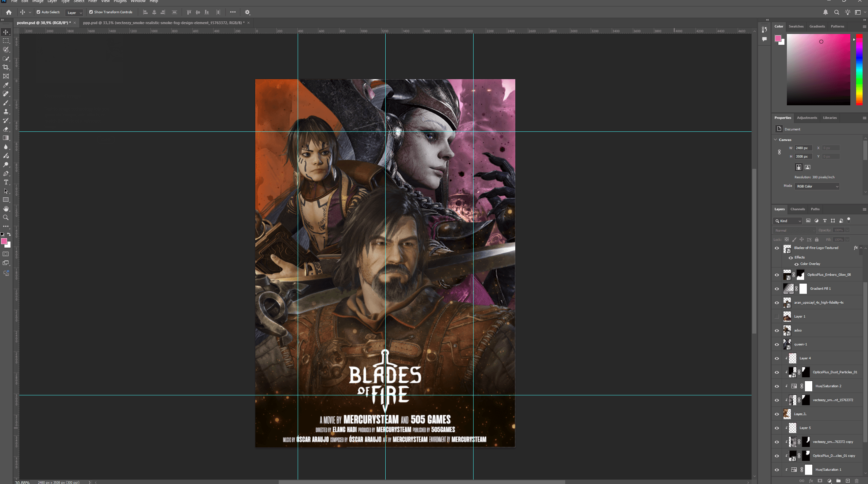
Task: Select the Zoom tool
Action: click(x=6, y=218)
